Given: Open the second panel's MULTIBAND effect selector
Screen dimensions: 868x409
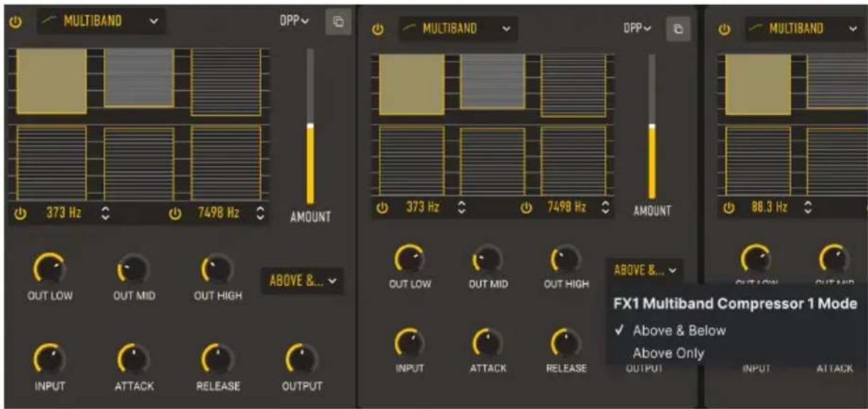Looking at the screenshot, I should point(457,28).
